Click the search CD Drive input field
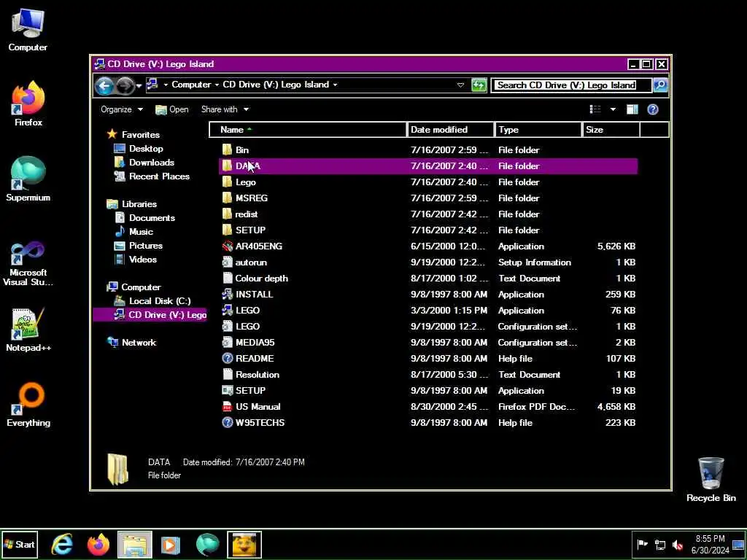Viewport: 747px width, 560px height. point(571,85)
